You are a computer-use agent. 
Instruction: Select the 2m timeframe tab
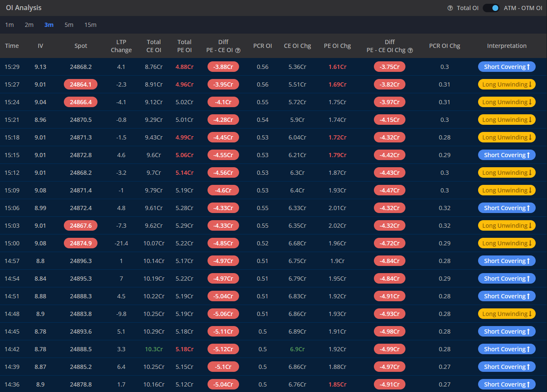pyautogui.click(x=29, y=25)
